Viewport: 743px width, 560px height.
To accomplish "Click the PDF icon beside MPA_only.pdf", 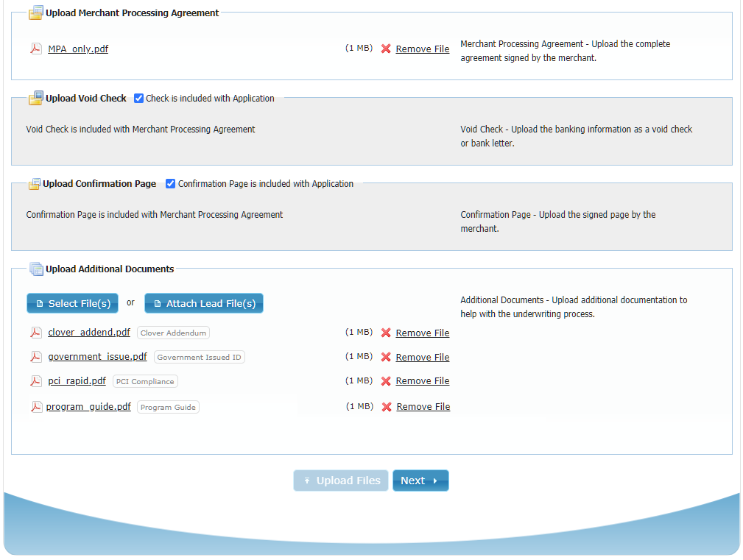I will click(x=35, y=49).
